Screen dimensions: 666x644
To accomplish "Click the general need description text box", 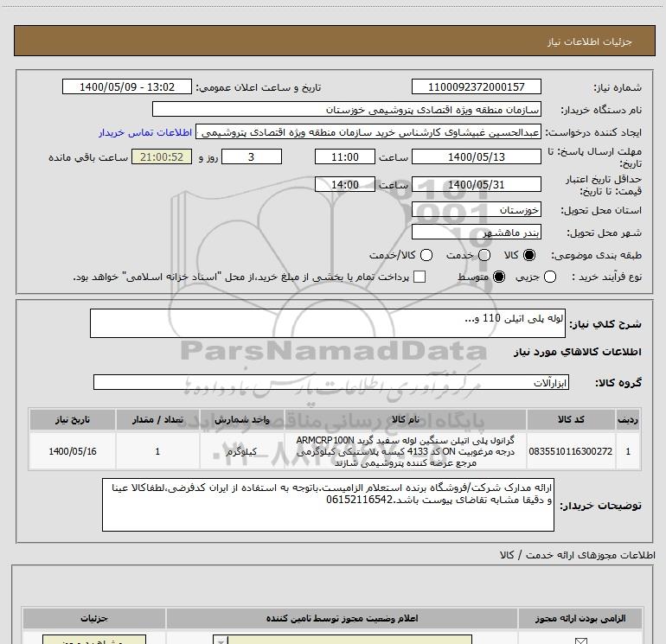I will click(328, 323).
